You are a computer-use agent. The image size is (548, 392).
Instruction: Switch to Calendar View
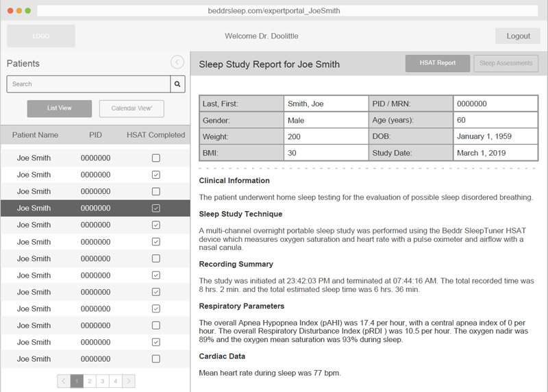(132, 108)
